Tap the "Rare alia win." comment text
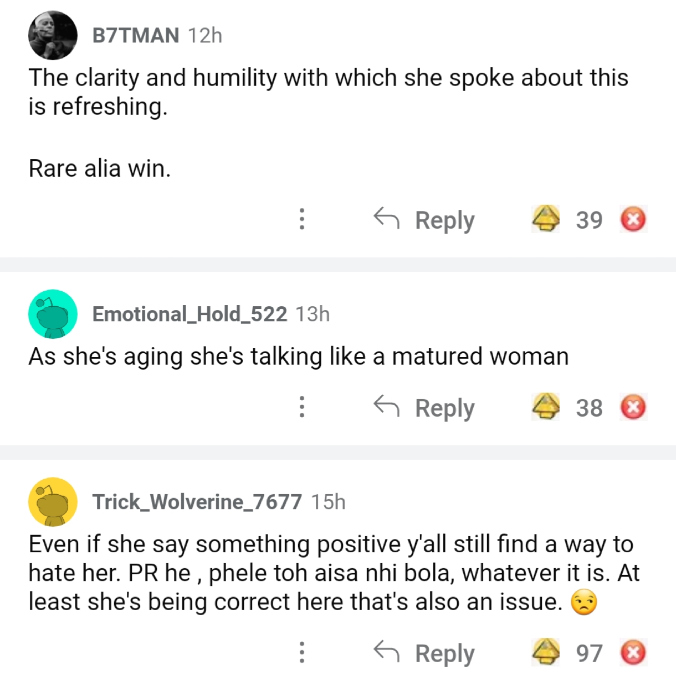 (100, 169)
